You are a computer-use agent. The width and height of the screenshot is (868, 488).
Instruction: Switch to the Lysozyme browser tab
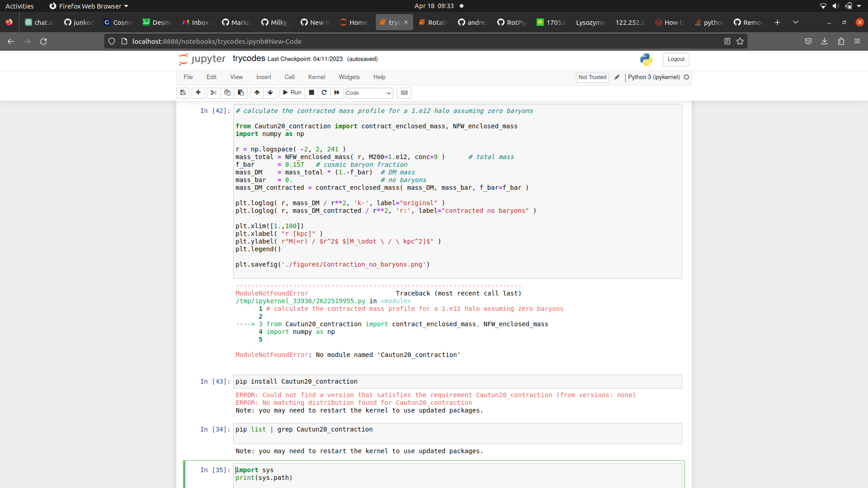[x=590, y=22]
